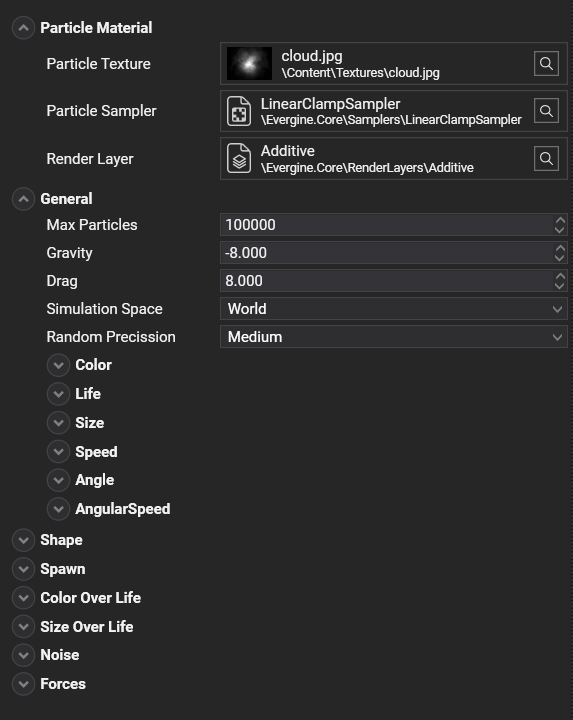Expand the Size Over Life section
573x720 pixels.
click(23, 627)
